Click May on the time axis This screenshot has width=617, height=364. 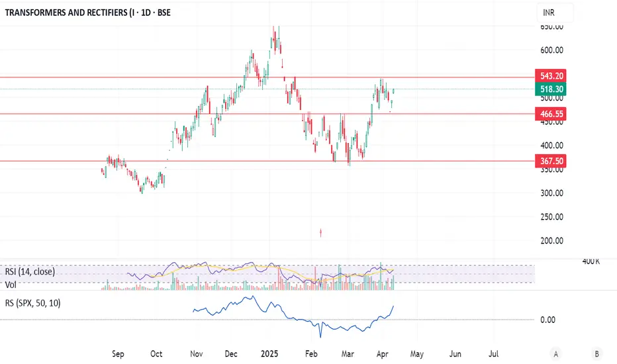[x=416, y=354]
